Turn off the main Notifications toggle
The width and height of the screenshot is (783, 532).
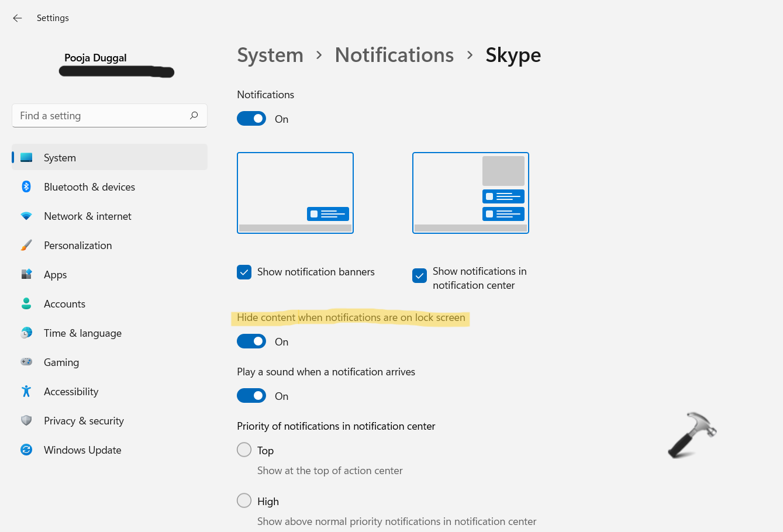coord(251,119)
